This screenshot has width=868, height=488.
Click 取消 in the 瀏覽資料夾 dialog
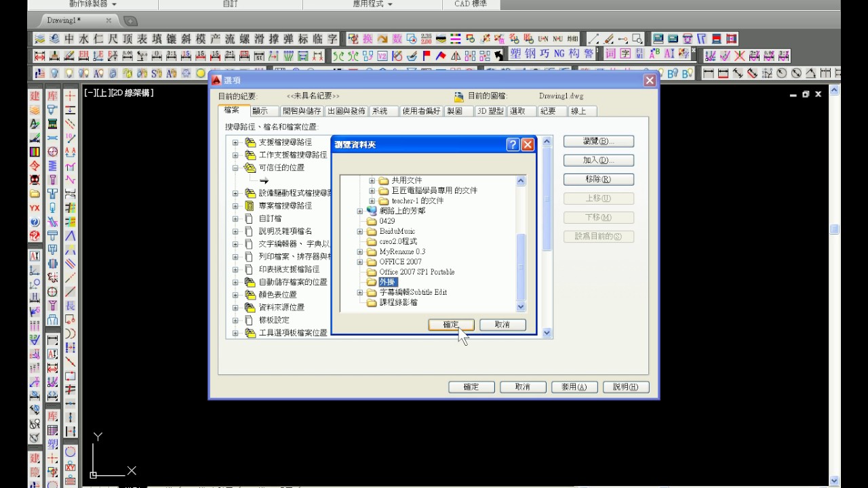click(x=502, y=325)
